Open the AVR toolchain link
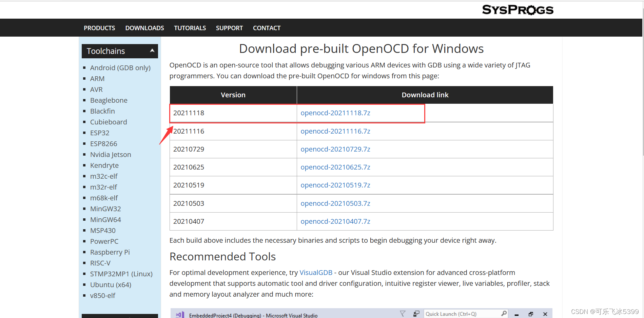 click(x=96, y=90)
